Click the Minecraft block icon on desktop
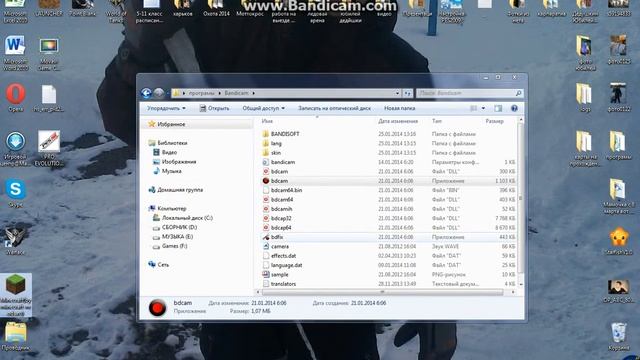 (16, 295)
